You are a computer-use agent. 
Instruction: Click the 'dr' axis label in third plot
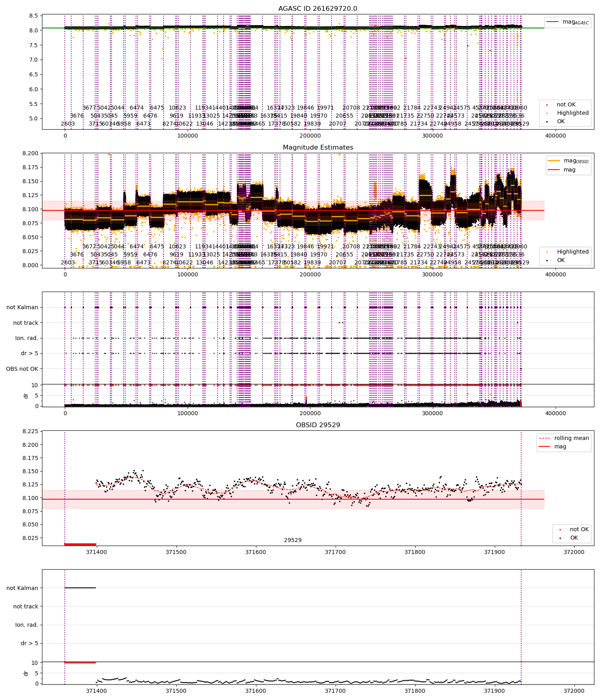(26, 396)
